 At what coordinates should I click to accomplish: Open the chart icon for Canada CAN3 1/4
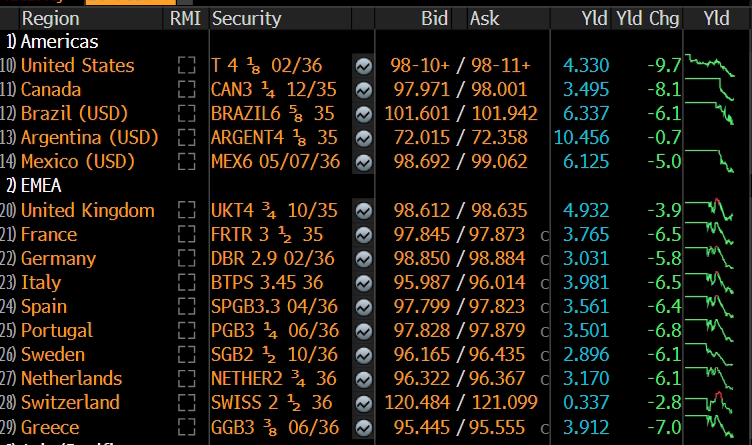tap(364, 90)
